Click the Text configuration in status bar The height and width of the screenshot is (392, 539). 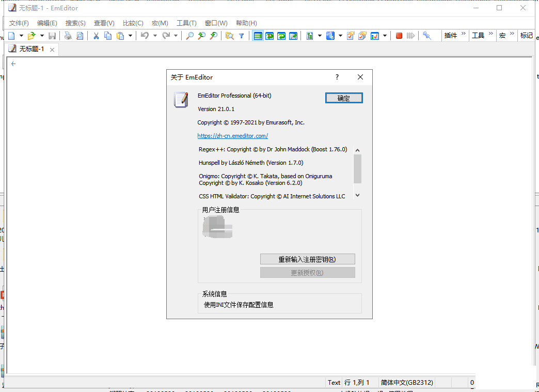334,382
